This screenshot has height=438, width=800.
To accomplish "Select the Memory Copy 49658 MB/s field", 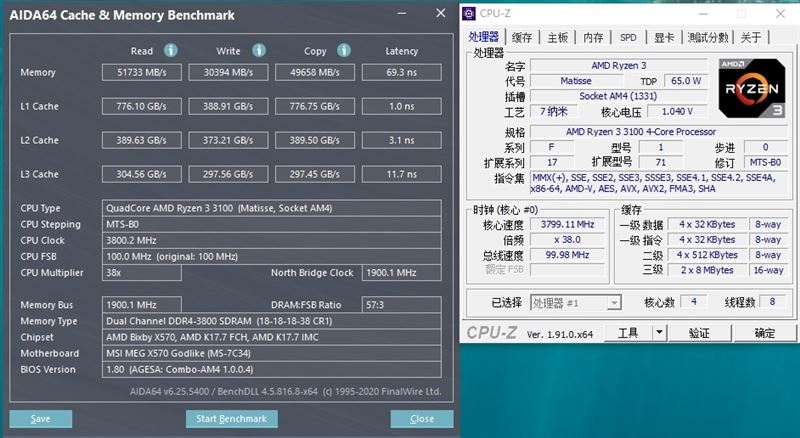I will 315,72.
